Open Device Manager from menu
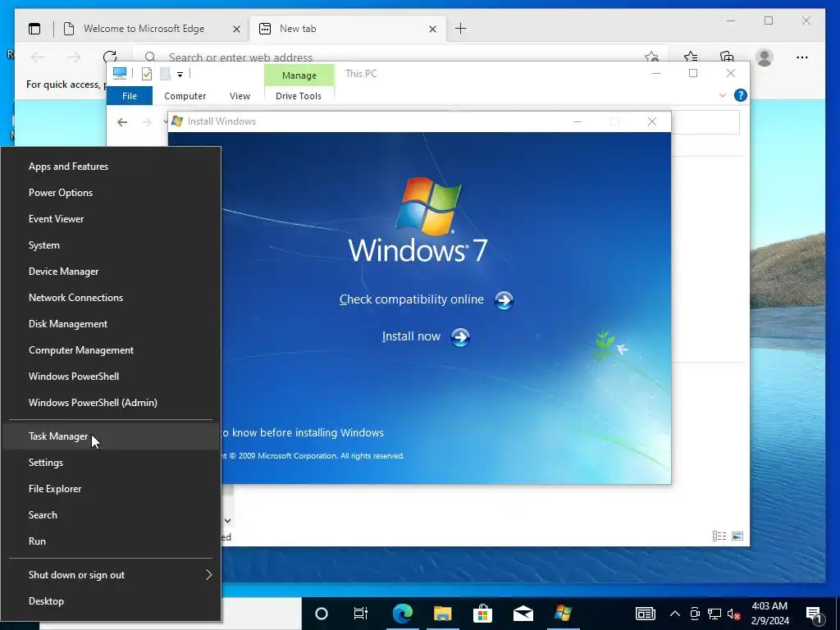Viewport: 840px width, 630px height. [x=112, y=272]
